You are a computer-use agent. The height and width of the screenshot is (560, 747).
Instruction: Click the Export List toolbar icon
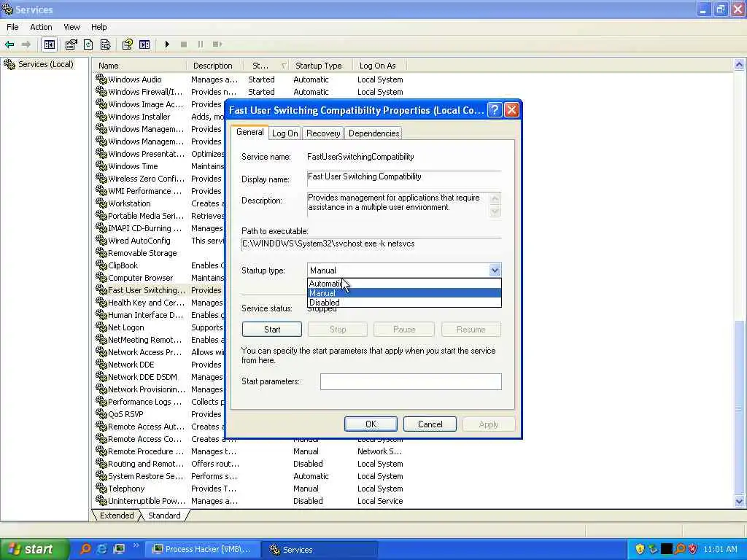point(105,44)
